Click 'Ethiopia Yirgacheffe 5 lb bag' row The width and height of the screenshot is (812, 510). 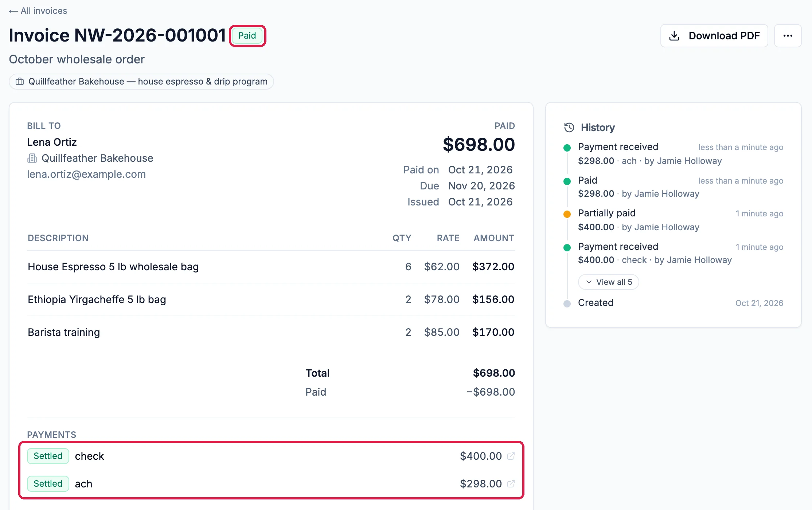(271, 299)
